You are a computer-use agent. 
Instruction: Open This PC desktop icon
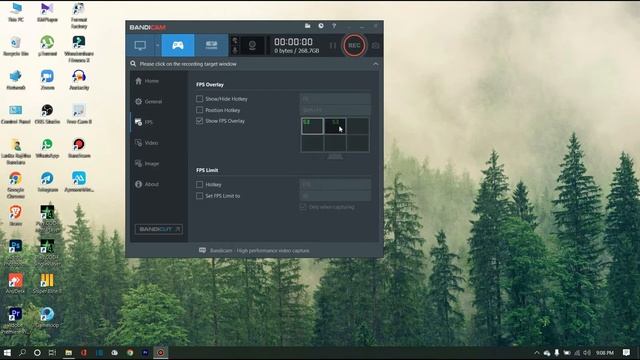[x=16, y=12]
